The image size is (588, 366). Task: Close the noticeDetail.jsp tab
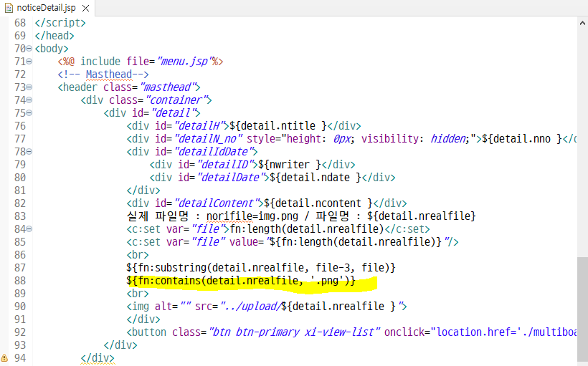85,9
